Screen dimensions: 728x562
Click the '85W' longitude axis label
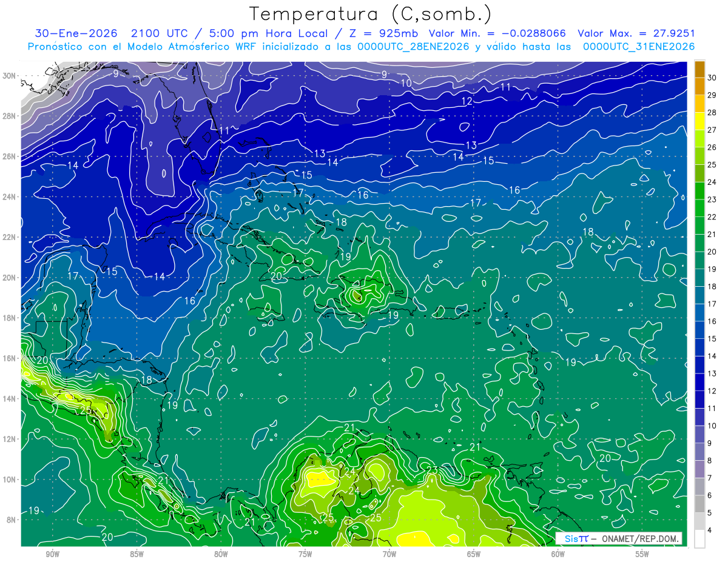click(x=136, y=554)
